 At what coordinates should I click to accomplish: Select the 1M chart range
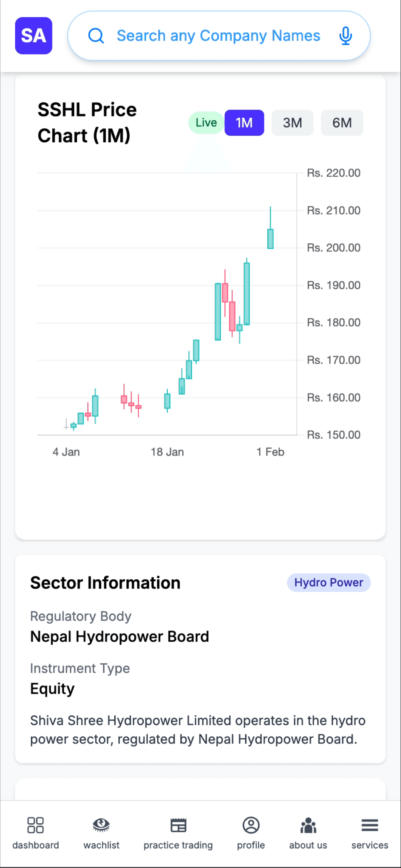click(244, 123)
